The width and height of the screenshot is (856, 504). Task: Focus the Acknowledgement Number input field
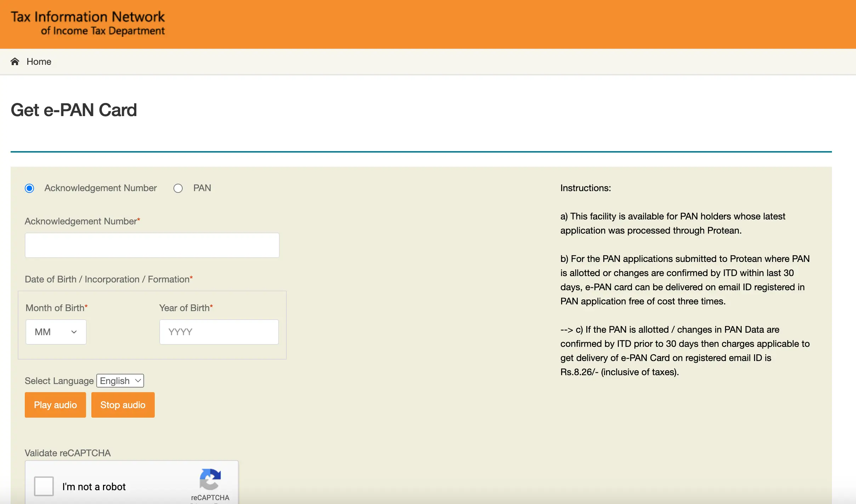[152, 245]
